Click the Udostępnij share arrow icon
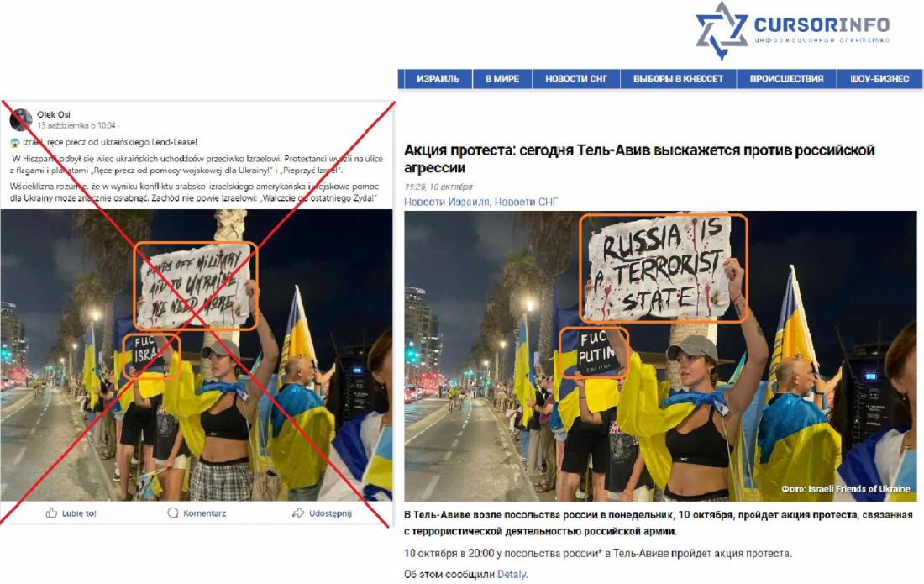This screenshot has width=924, height=584. [298, 513]
